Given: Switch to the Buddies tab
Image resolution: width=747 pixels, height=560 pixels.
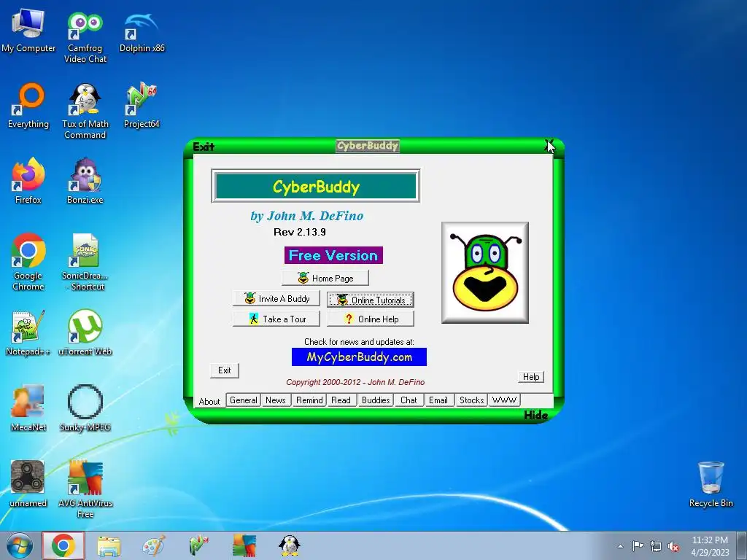Looking at the screenshot, I should [376, 400].
